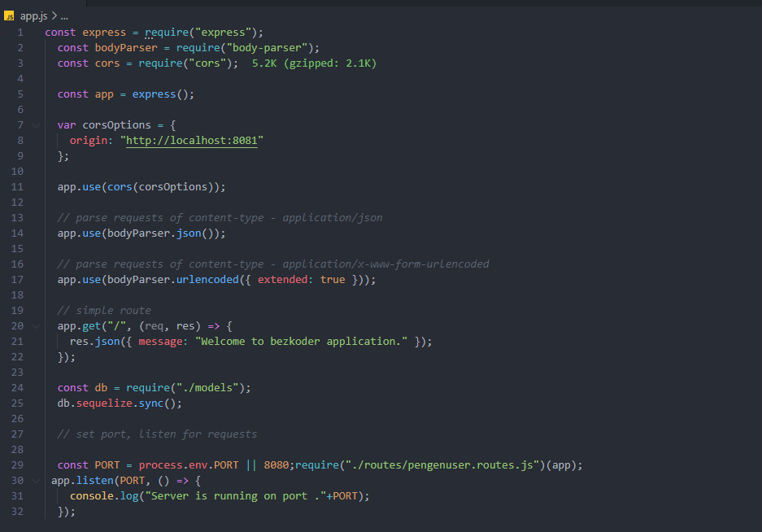Collapse the app.get route fold arrow
Screen dimensions: 762x532
click(36, 326)
